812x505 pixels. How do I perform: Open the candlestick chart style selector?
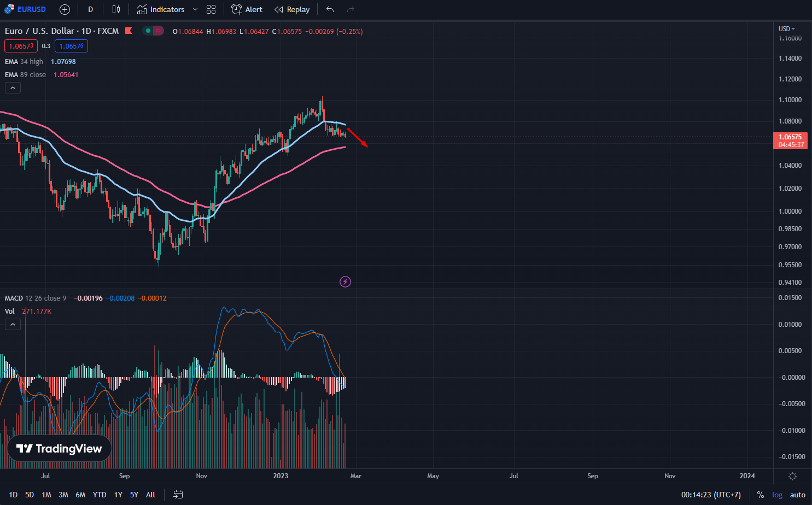click(x=116, y=9)
